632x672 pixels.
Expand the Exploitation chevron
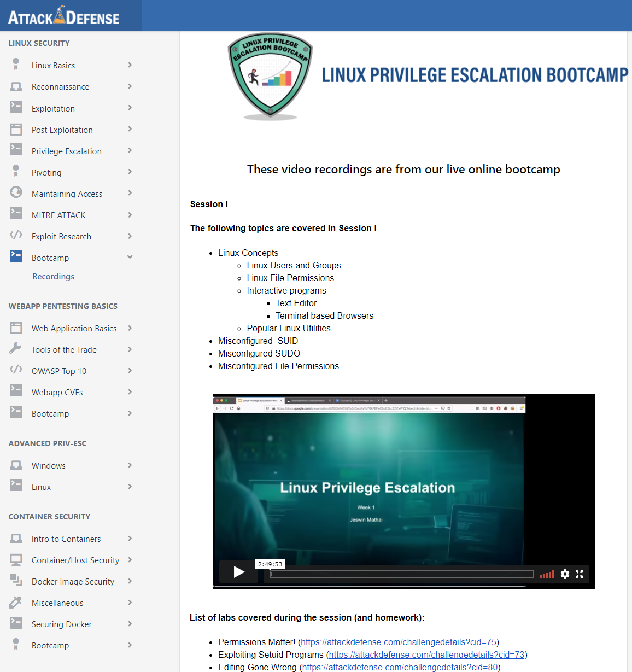click(130, 108)
